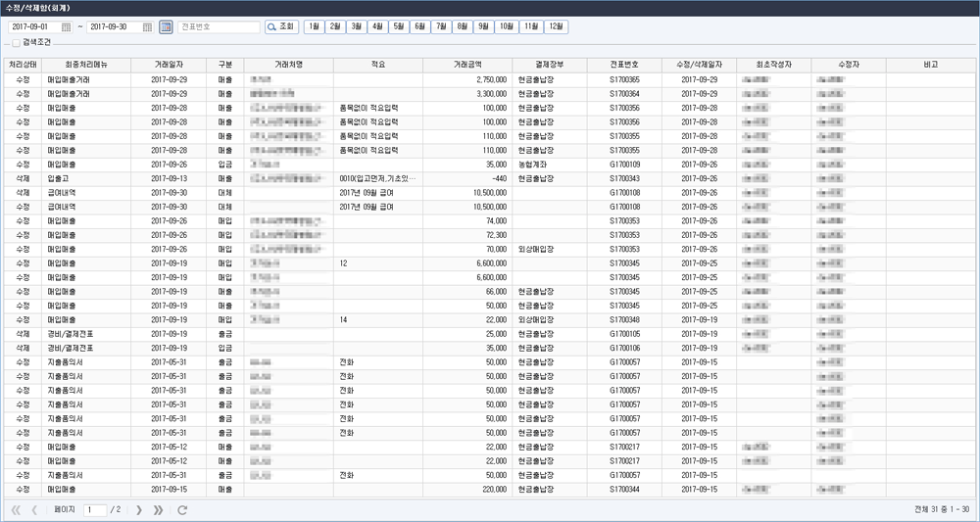Open the end date calendar picker
This screenshot has height=522, width=980.
[x=147, y=26]
